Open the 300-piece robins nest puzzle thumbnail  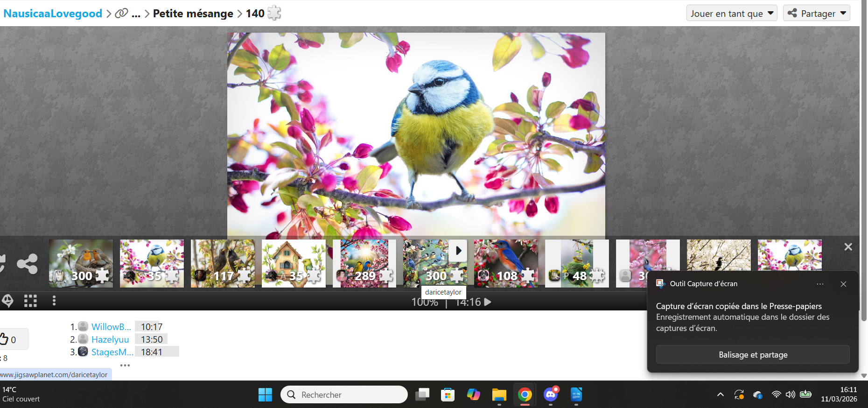click(81, 263)
